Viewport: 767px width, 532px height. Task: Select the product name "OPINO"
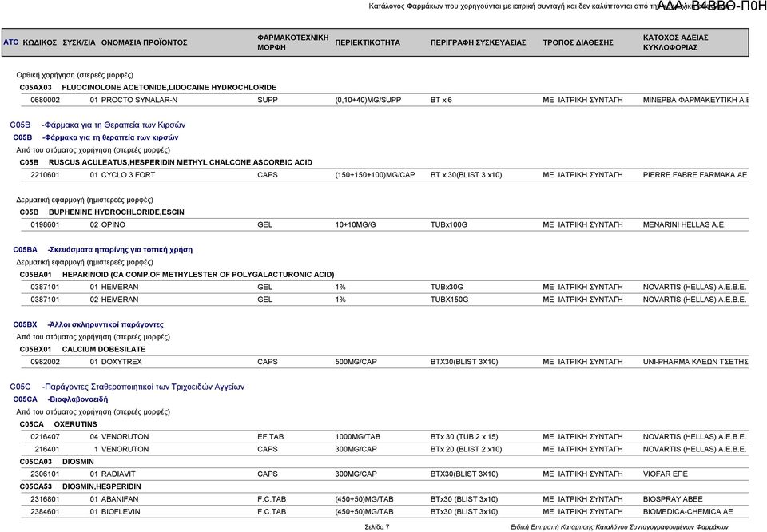click(x=113, y=225)
